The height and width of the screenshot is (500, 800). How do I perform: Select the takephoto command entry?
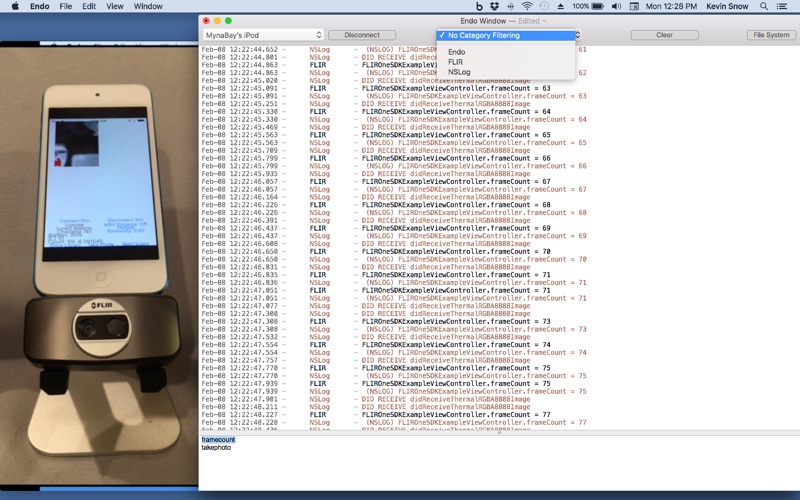point(216,447)
